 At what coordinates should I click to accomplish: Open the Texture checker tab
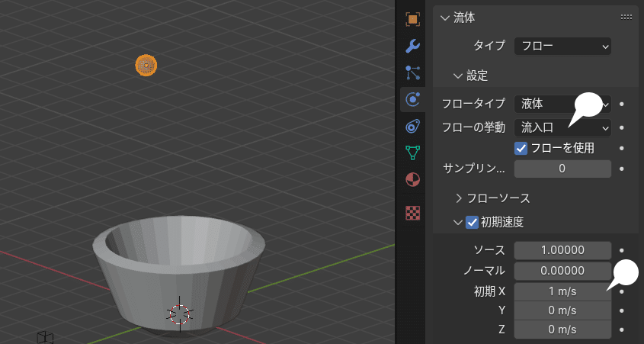pyautogui.click(x=412, y=213)
